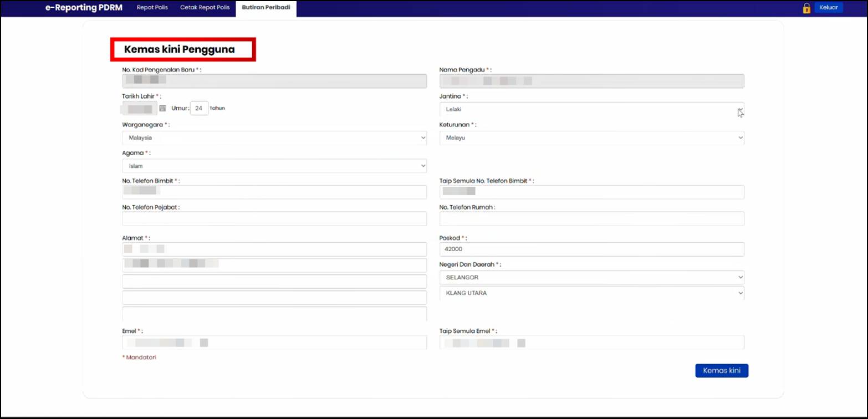Click the empty No. Telefon Pejabat field
Screen dimensions: 868x419
point(274,218)
